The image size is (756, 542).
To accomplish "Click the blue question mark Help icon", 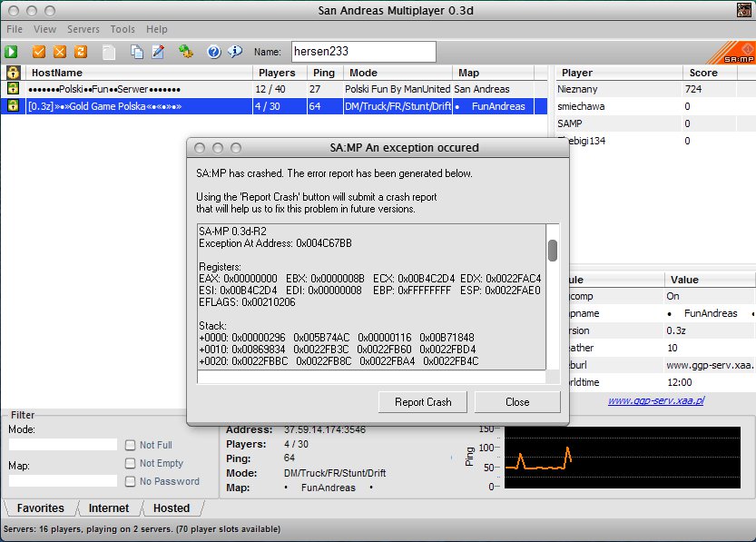I will click(x=214, y=52).
